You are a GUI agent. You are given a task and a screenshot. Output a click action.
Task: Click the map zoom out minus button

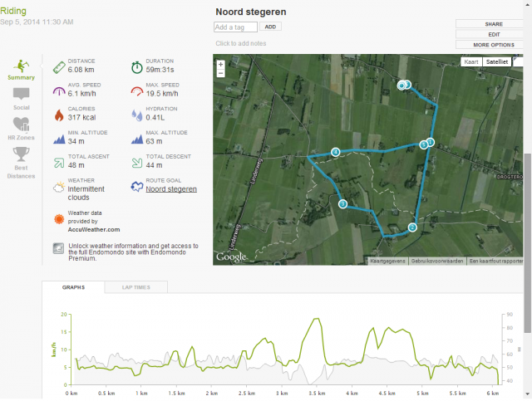click(x=220, y=73)
